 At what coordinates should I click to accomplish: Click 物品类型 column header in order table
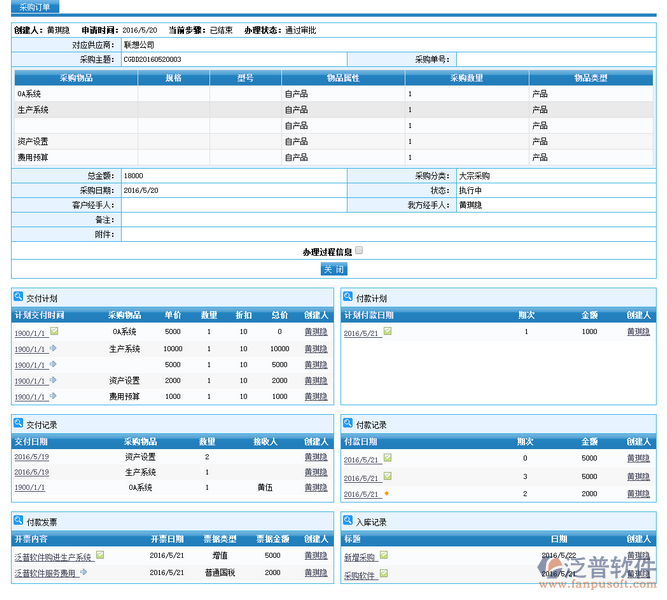click(x=591, y=78)
